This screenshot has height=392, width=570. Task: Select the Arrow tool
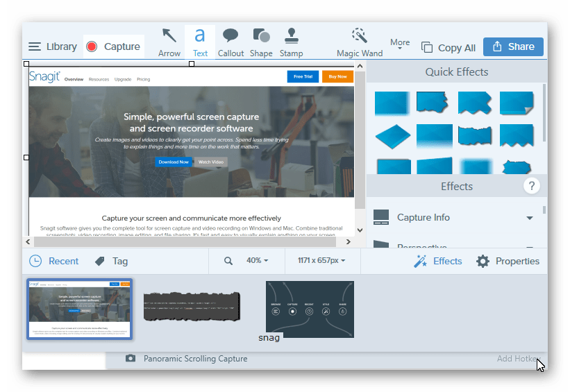[169, 42]
